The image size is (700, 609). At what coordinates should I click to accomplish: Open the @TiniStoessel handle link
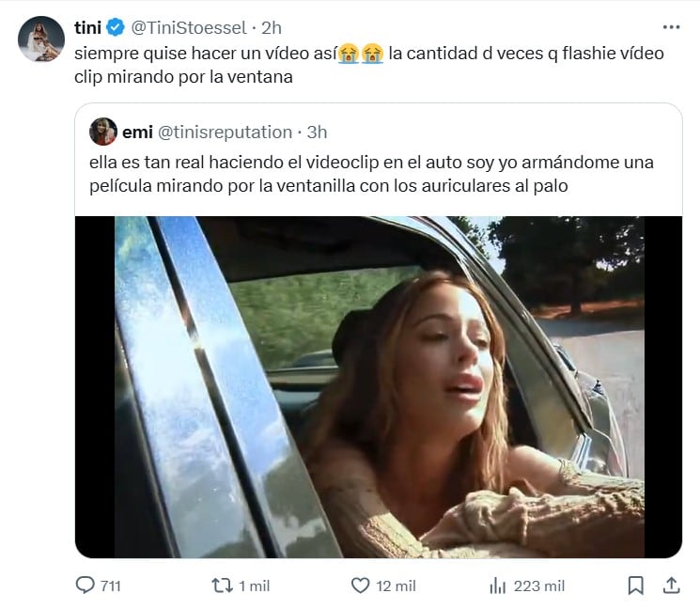point(189,27)
